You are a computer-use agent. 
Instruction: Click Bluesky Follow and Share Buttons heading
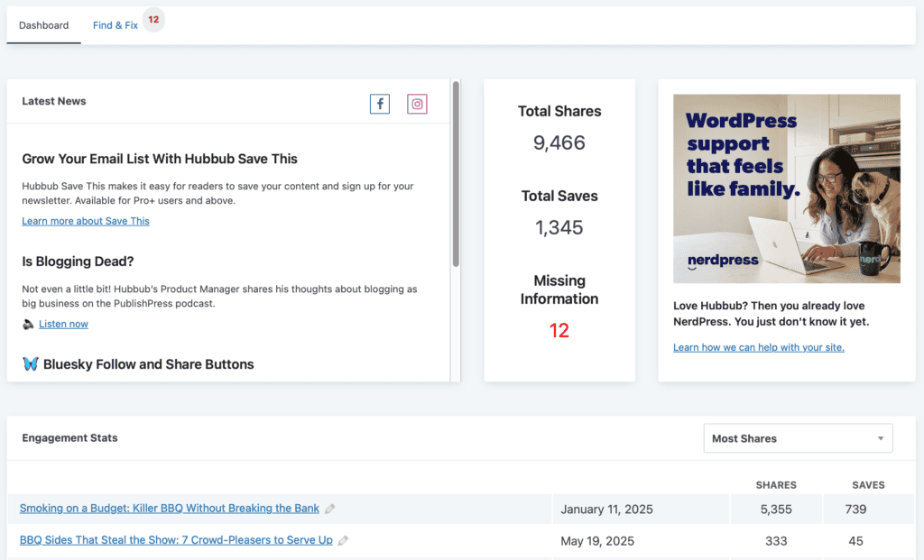point(149,364)
